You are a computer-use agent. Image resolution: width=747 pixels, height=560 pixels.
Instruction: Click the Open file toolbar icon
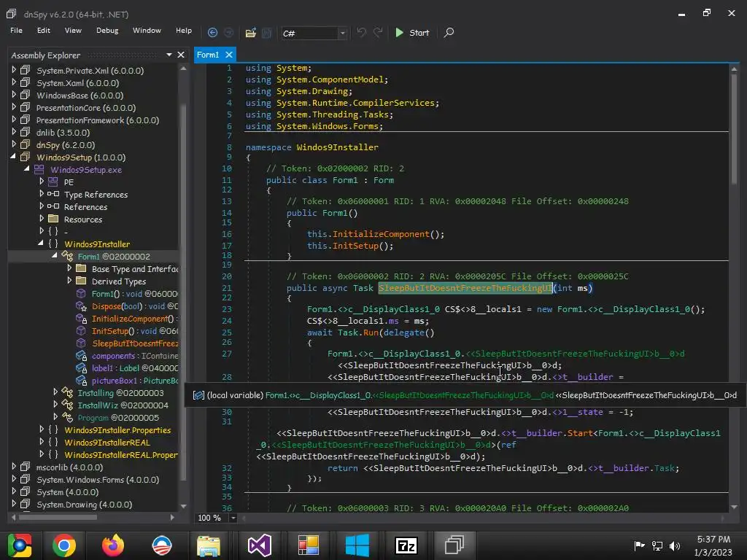pyautogui.click(x=251, y=32)
